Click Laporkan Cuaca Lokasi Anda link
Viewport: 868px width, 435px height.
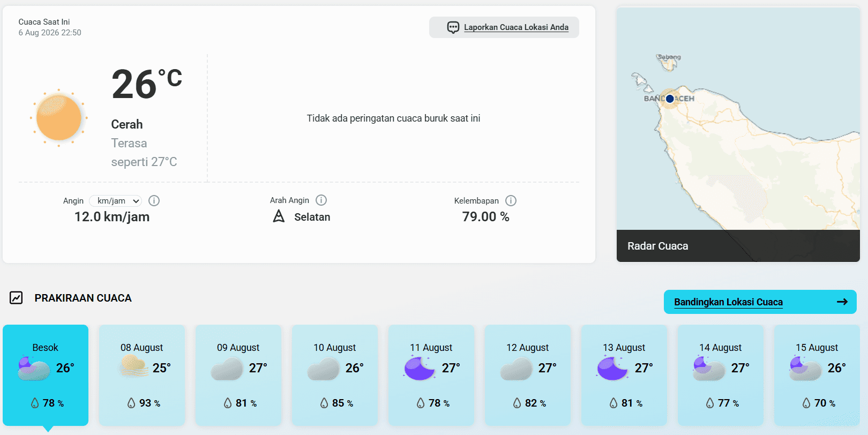(x=516, y=27)
